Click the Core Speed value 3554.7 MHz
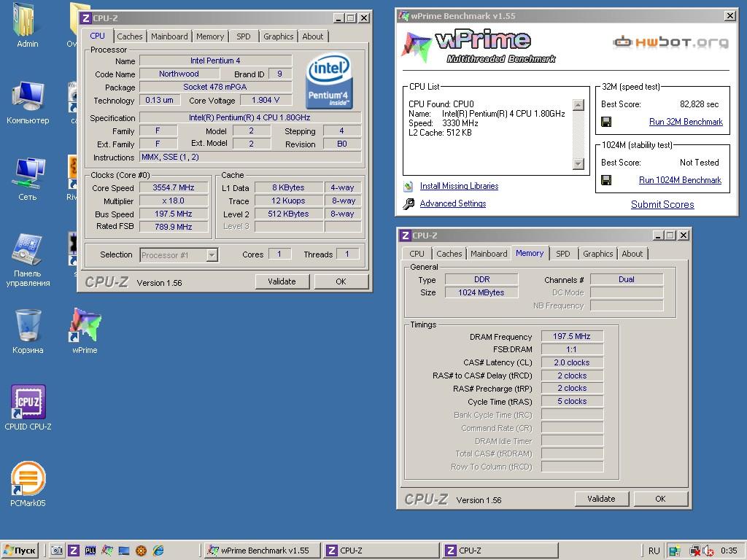The width and height of the screenshot is (747, 560). coord(174,187)
